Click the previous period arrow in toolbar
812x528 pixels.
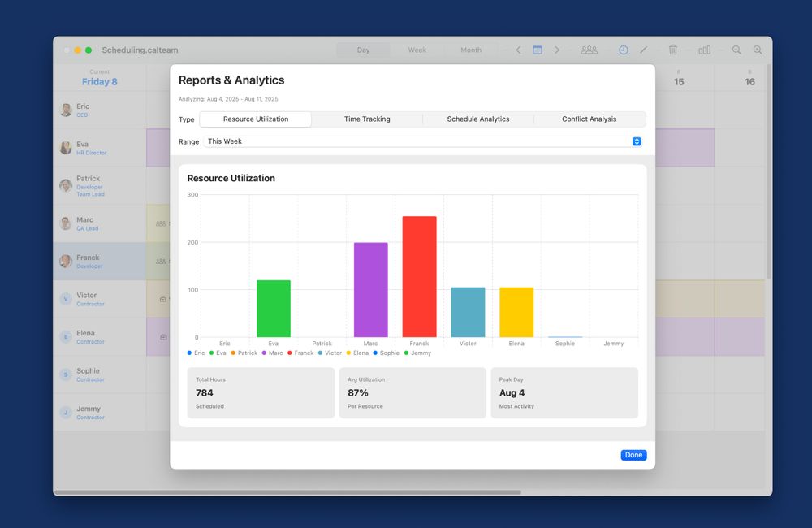click(518, 50)
